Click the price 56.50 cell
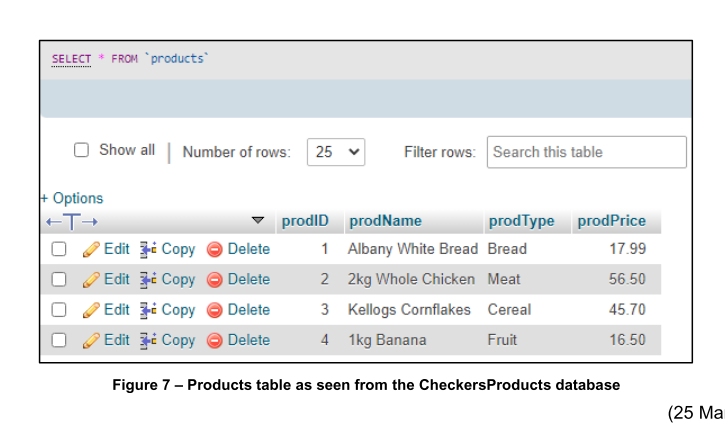 click(x=627, y=280)
